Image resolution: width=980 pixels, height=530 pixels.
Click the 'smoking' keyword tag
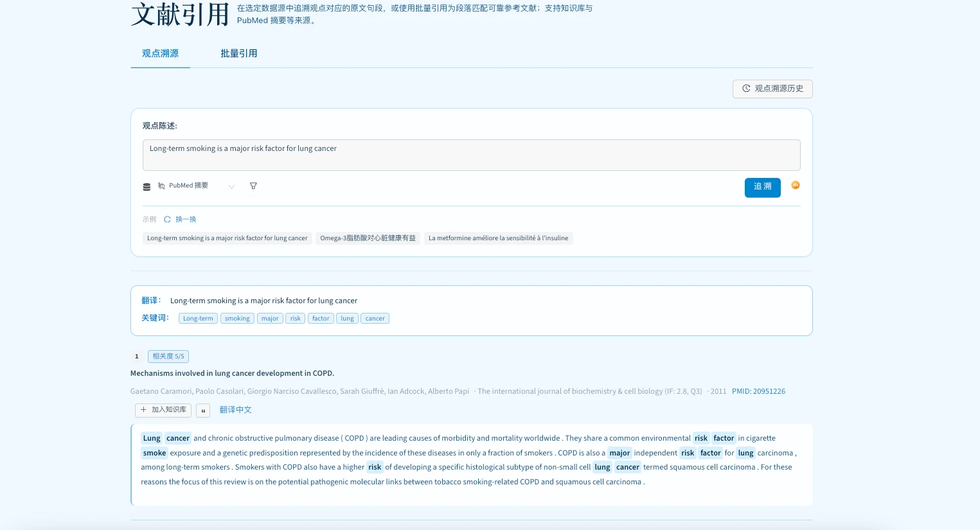point(237,319)
